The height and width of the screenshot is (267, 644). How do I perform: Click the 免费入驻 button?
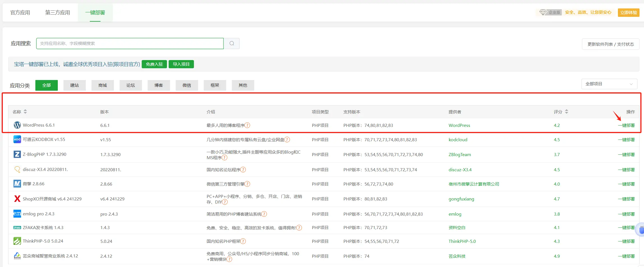[154, 64]
